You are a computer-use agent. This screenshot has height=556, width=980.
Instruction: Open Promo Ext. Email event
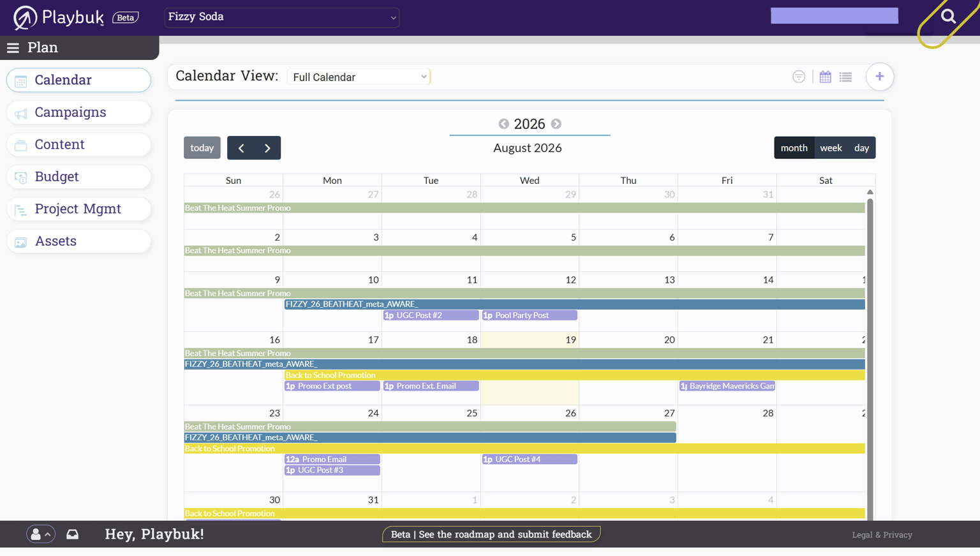pos(431,386)
